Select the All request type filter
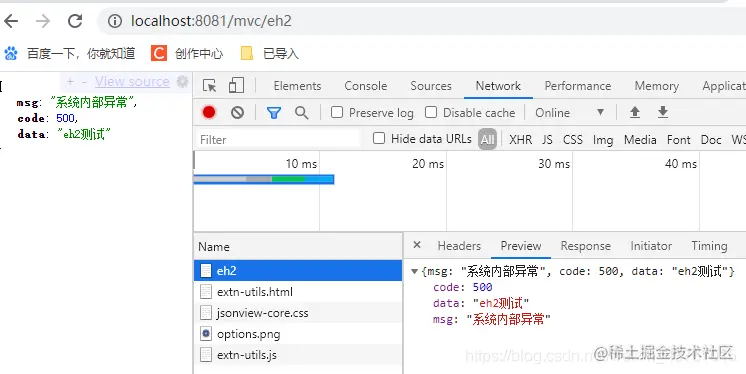Viewport: 746px width, 374px height. [488, 139]
